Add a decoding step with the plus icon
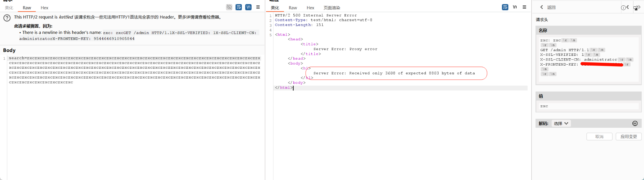 point(635,123)
